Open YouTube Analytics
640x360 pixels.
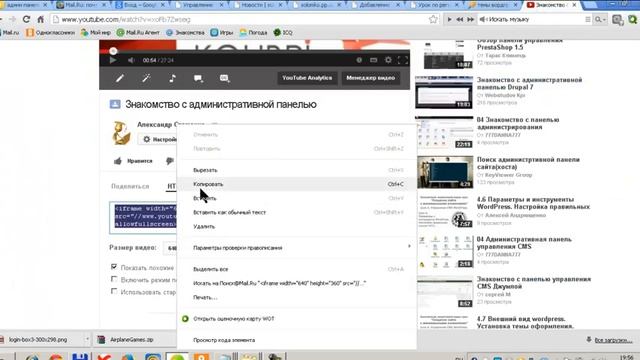(x=307, y=78)
